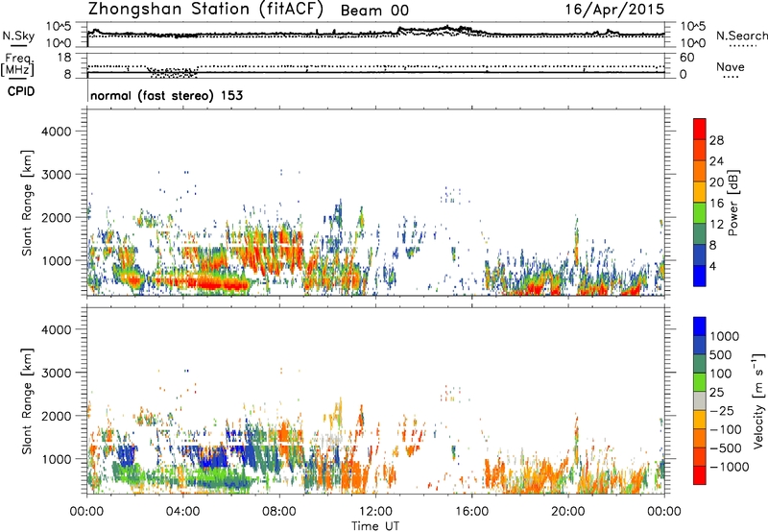768x532 pixels.
Task: Click the '28' tick on the power colorbar
Action: point(716,140)
